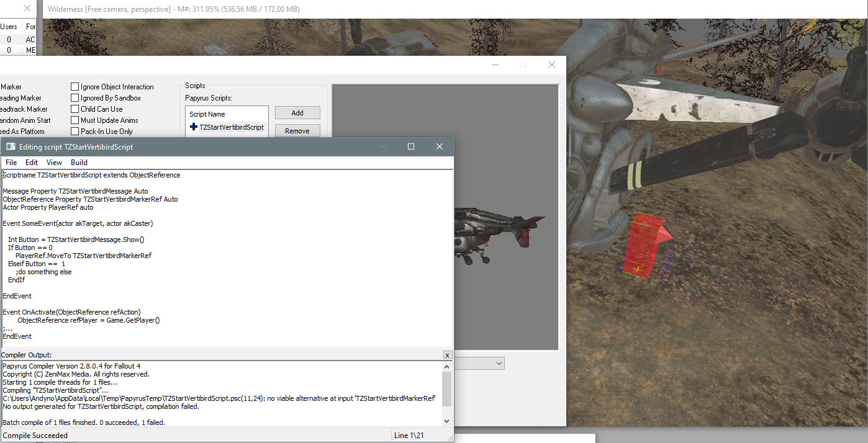Click the 'no viable alternative' error line

(219, 398)
